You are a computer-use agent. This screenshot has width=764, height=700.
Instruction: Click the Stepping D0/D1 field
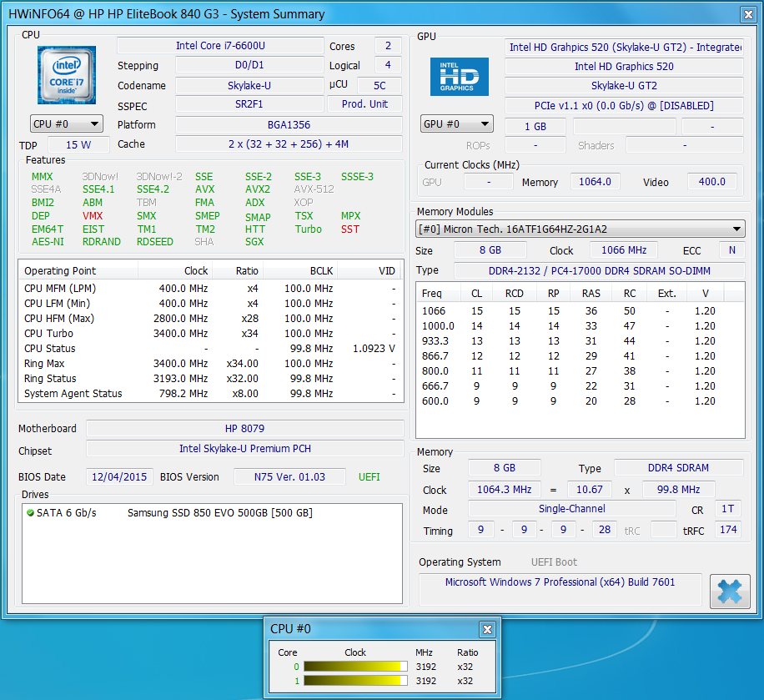click(249, 65)
